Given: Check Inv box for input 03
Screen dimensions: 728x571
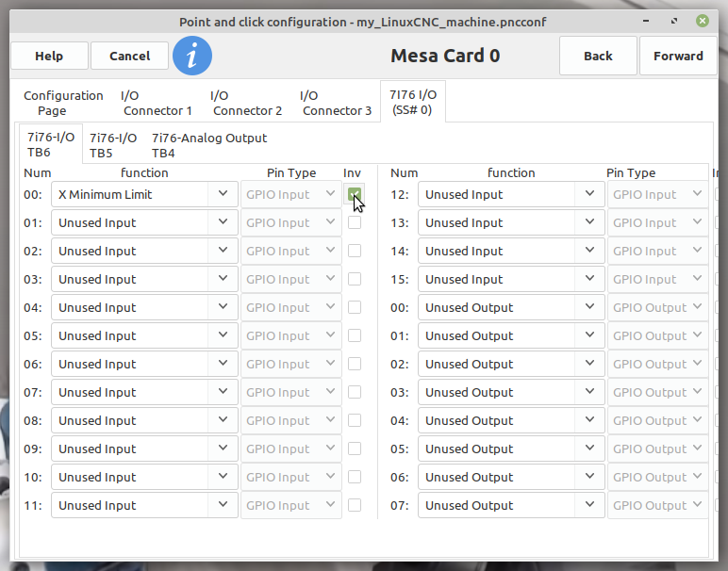Looking at the screenshot, I should point(355,279).
